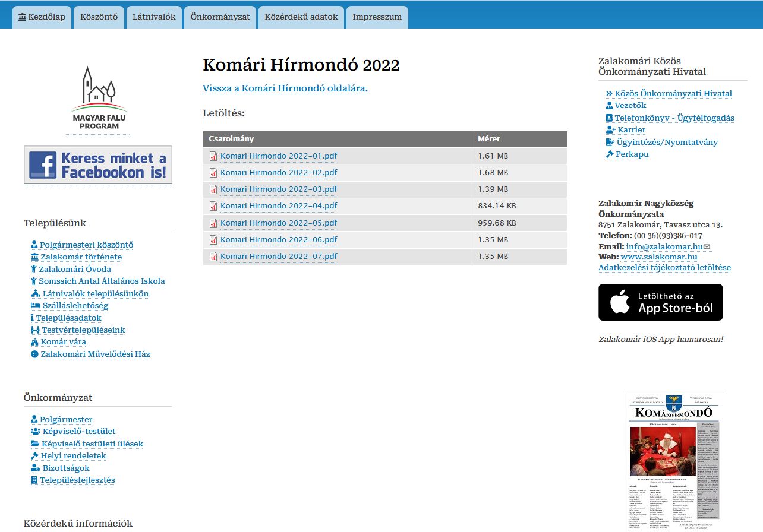763x532 pixels.
Task: Download Komari Hirmondo 2022-02.pdf
Action: tap(279, 173)
